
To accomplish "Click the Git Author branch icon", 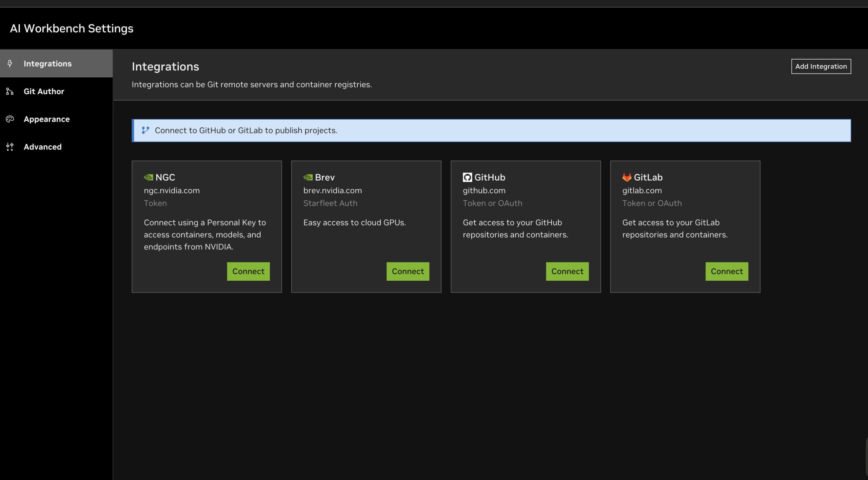I will [x=10, y=92].
